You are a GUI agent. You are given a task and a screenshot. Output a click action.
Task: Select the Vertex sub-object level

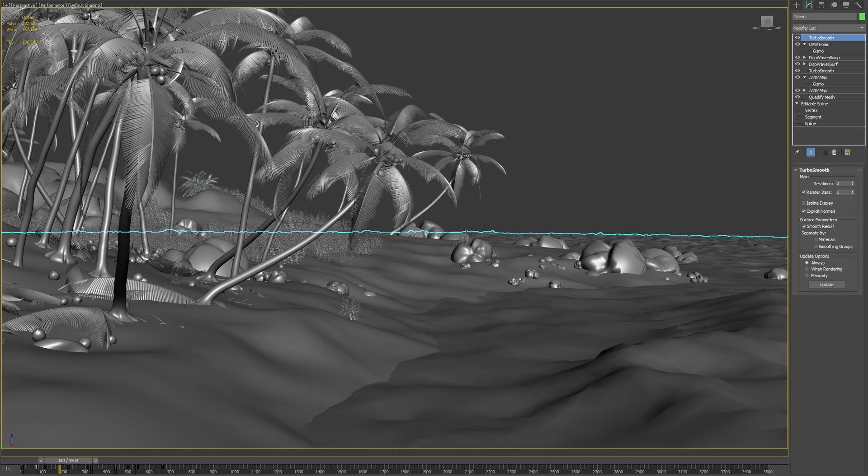811,111
